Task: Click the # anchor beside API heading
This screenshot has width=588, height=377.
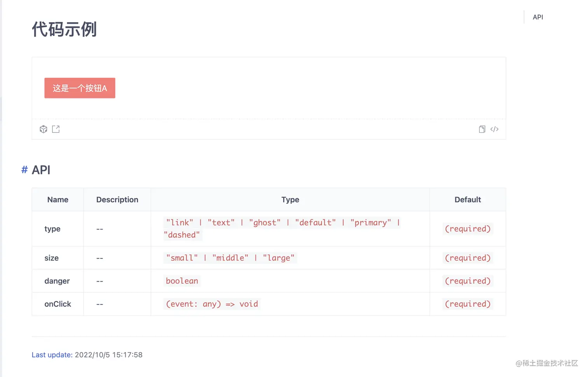Action: pos(24,170)
